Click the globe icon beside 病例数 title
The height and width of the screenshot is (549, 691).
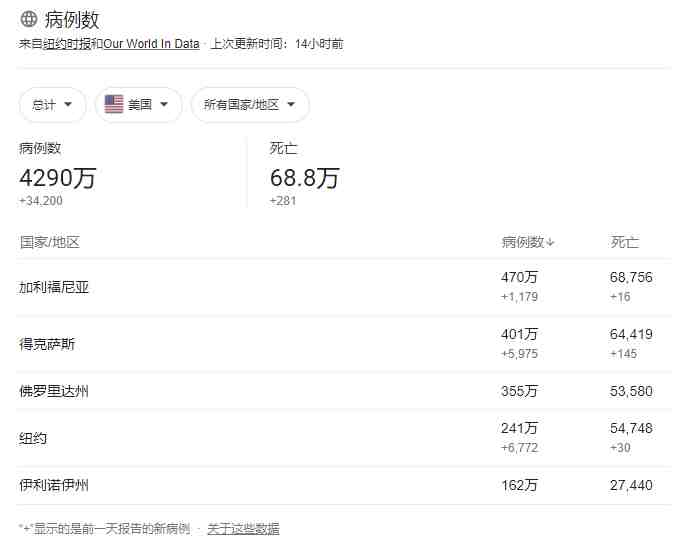(28, 19)
